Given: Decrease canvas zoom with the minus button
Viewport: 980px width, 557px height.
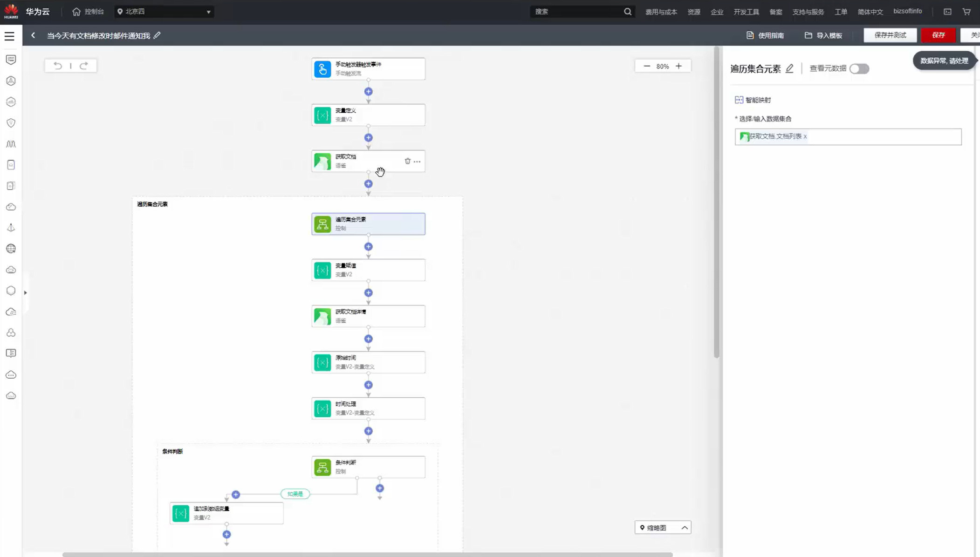Looking at the screenshot, I should (x=646, y=66).
